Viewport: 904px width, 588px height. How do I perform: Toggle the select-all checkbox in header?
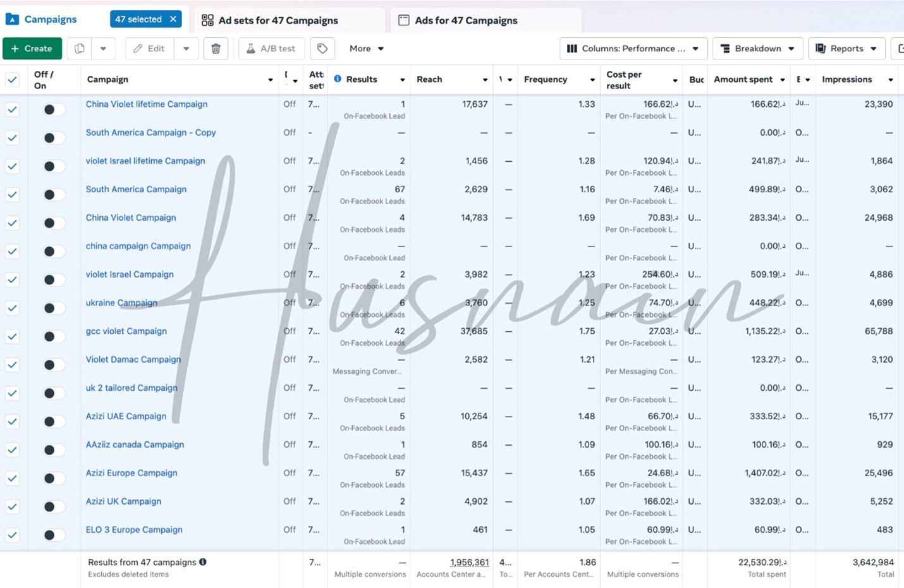point(12,80)
